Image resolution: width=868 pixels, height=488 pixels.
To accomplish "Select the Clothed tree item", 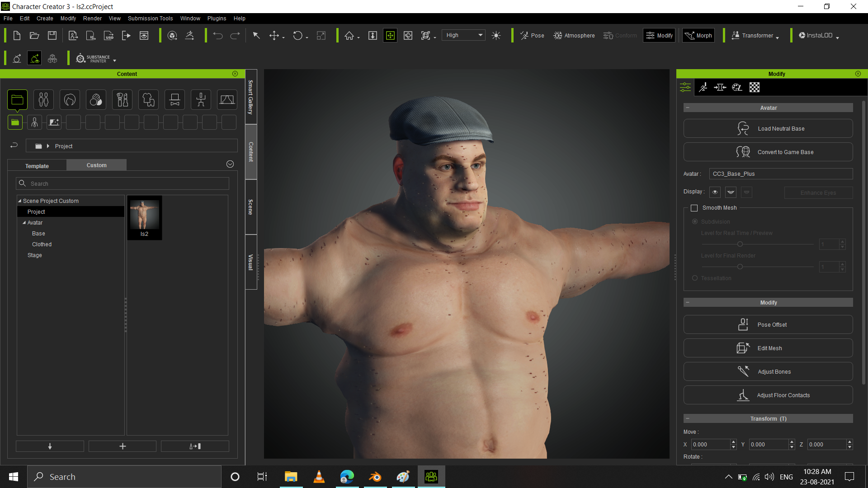I will 42,244.
